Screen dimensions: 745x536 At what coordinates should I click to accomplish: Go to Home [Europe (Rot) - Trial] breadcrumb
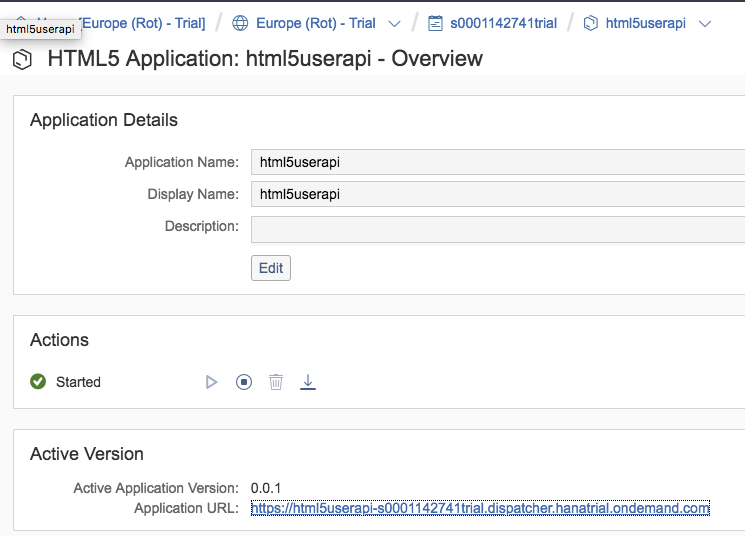[140, 23]
